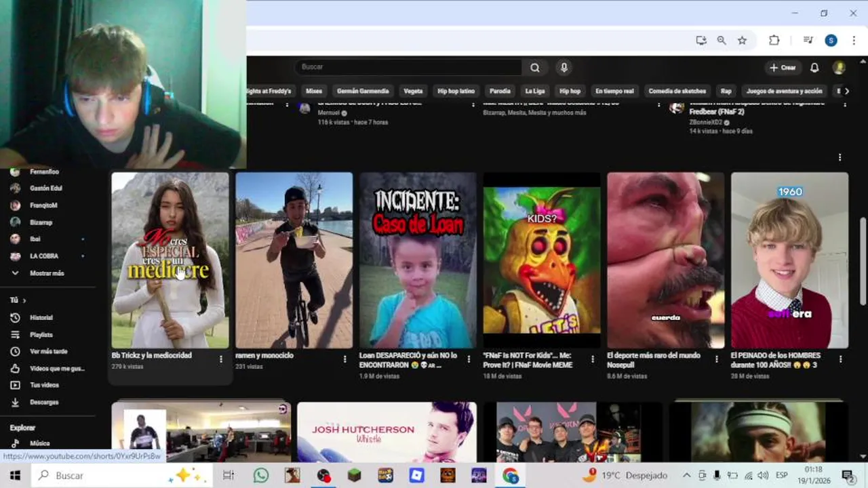The width and height of the screenshot is (868, 488).
Task: Open the ramen y monociclo short
Action: click(x=294, y=260)
